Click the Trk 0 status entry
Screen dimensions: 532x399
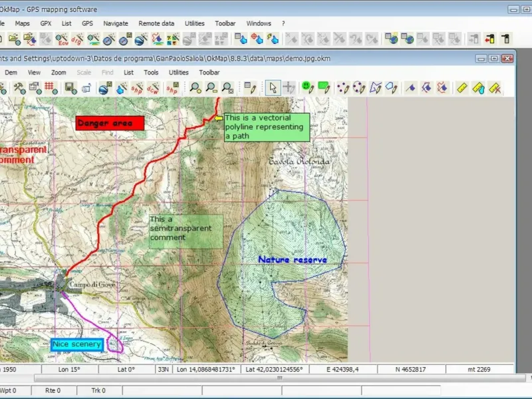coord(98,390)
